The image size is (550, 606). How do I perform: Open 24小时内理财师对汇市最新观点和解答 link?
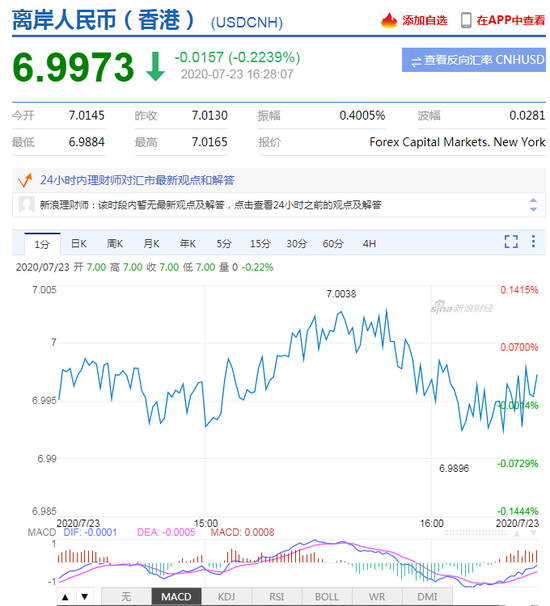point(137,180)
